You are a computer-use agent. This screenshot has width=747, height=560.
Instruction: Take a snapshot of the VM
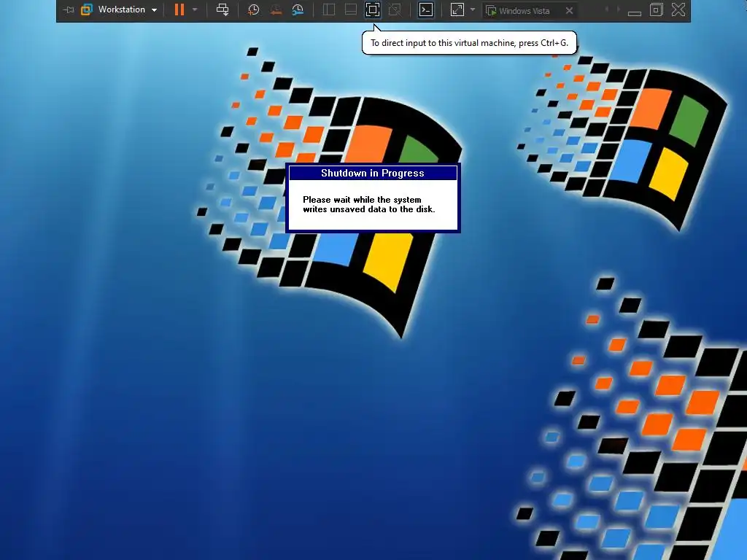pyautogui.click(x=253, y=9)
